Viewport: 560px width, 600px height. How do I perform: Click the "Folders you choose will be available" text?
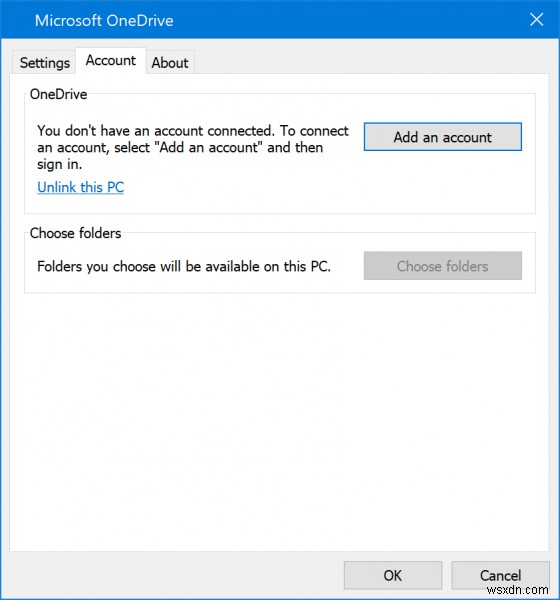point(184,266)
